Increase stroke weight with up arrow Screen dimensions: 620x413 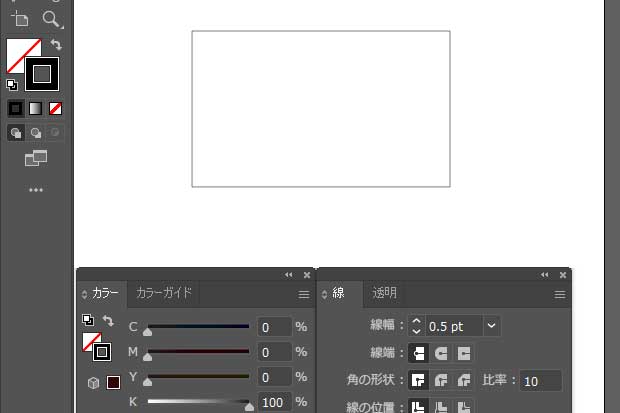coord(416,321)
